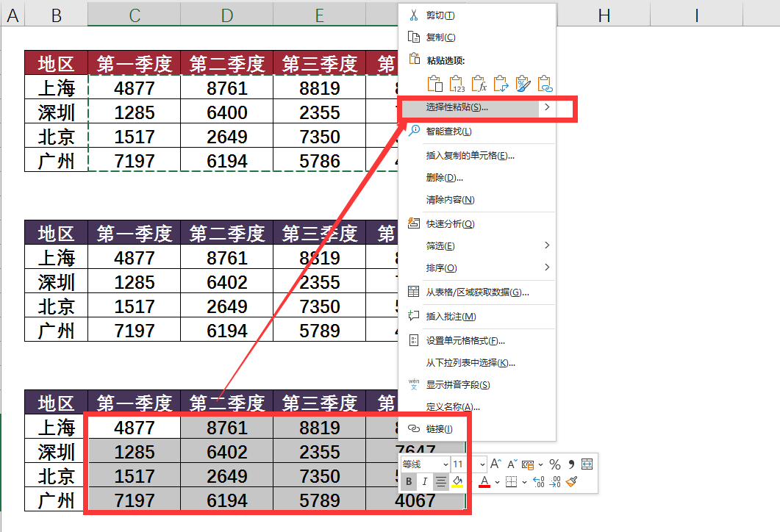Select 剪切(T) from context menu
The image size is (780, 532).
click(477, 15)
